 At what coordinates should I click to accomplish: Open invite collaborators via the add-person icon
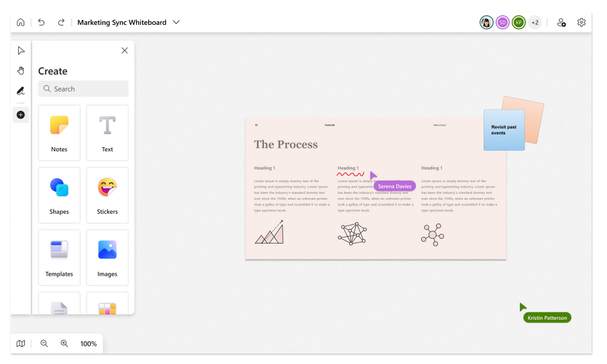coord(561,22)
